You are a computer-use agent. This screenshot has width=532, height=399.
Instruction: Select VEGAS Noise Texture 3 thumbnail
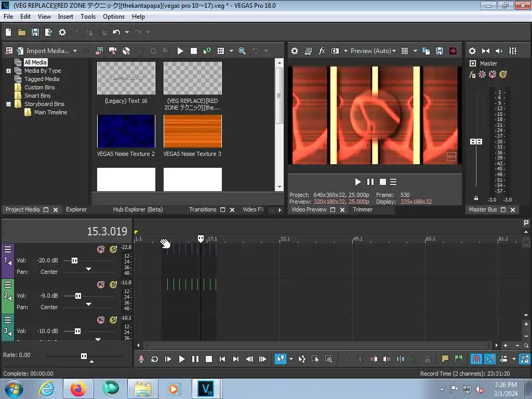pyautogui.click(x=192, y=131)
